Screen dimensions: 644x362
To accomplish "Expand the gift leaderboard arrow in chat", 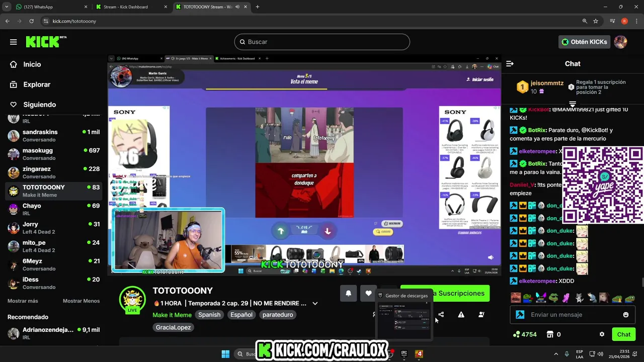I will pyautogui.click(x=573, y=104).
